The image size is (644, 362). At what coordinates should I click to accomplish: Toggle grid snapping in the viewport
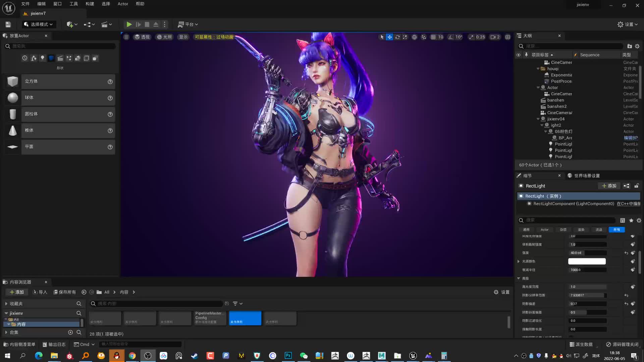click(x=433, y=37)
